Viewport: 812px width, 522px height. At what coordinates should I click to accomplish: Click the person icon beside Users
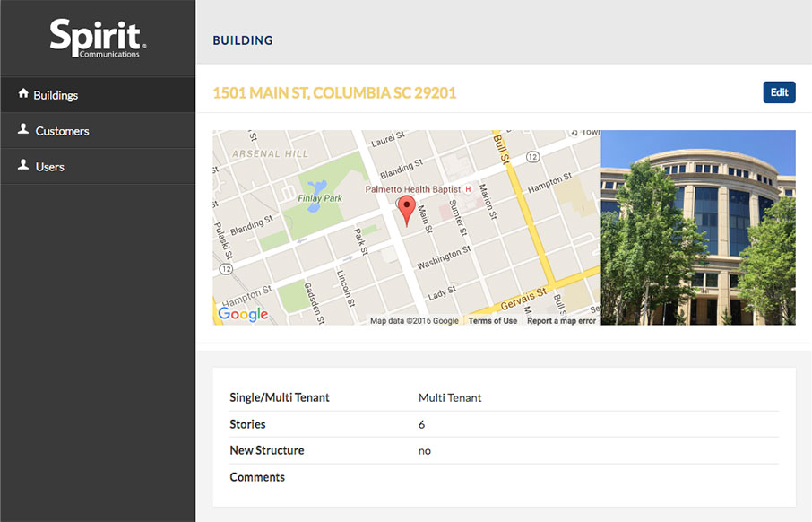23,165
